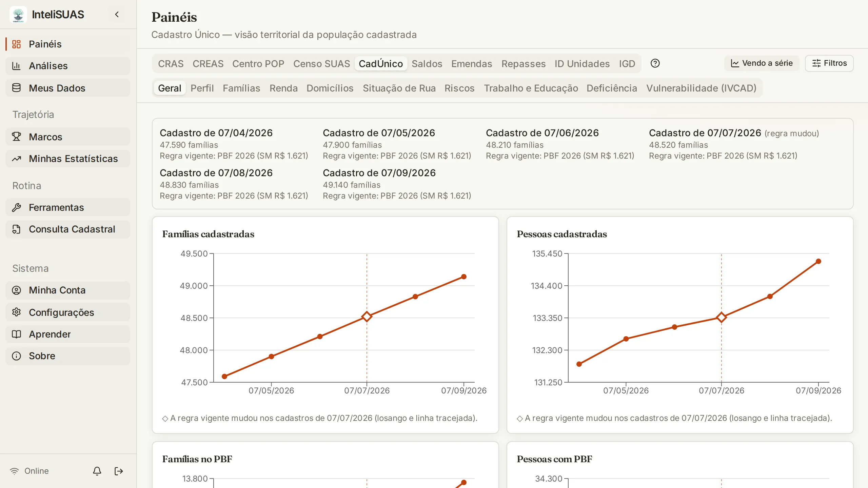The height and width of the screenshot is (488, 868).
Task: Click the 'Pessoas com PBF' chart title
Action: (x=554, y=459)
